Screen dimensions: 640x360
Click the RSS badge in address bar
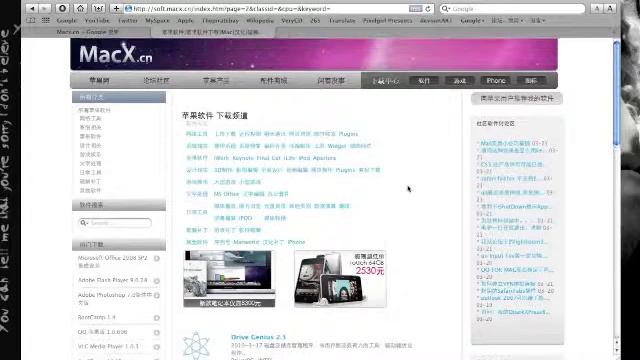tap(416, 9)
